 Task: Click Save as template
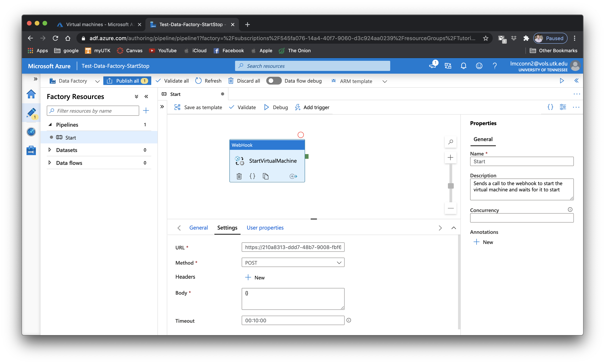198,107
